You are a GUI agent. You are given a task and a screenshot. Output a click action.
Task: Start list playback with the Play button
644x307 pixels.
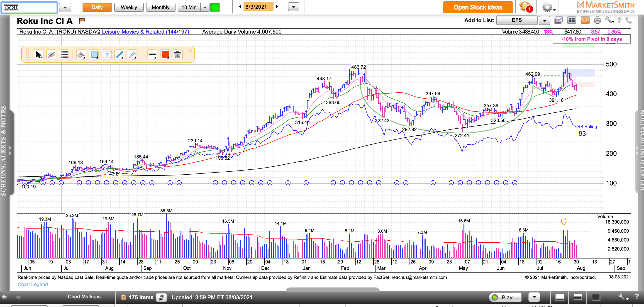pos(505,297)
